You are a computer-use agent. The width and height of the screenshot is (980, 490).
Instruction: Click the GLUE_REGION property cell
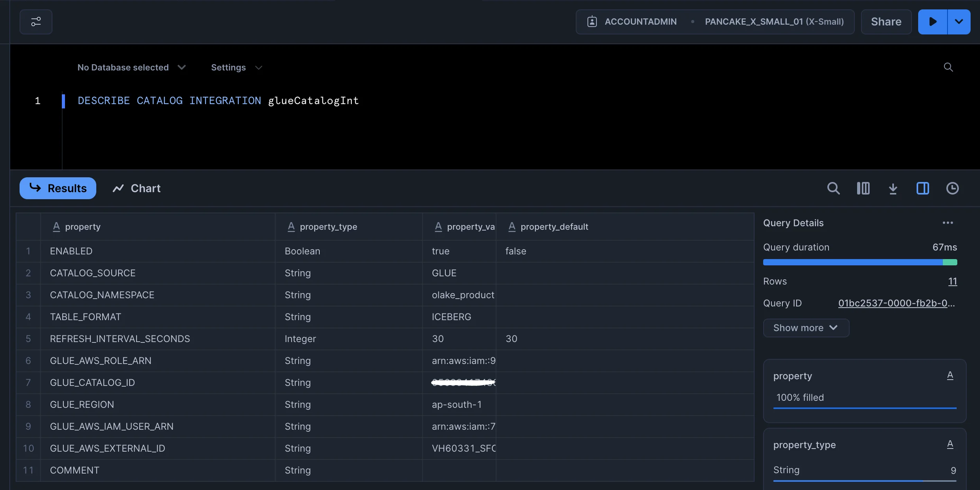tap(82, 405)
